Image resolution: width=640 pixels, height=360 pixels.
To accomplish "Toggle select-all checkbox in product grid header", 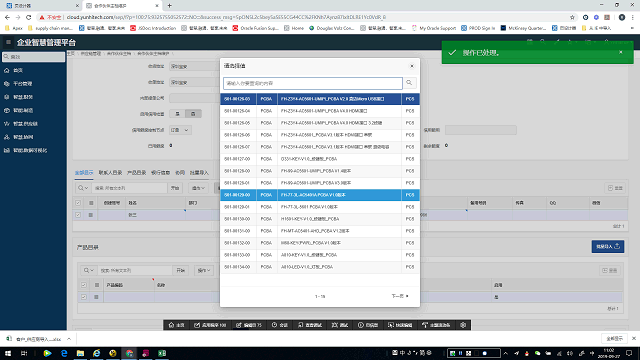I will (x=84, y=285).
